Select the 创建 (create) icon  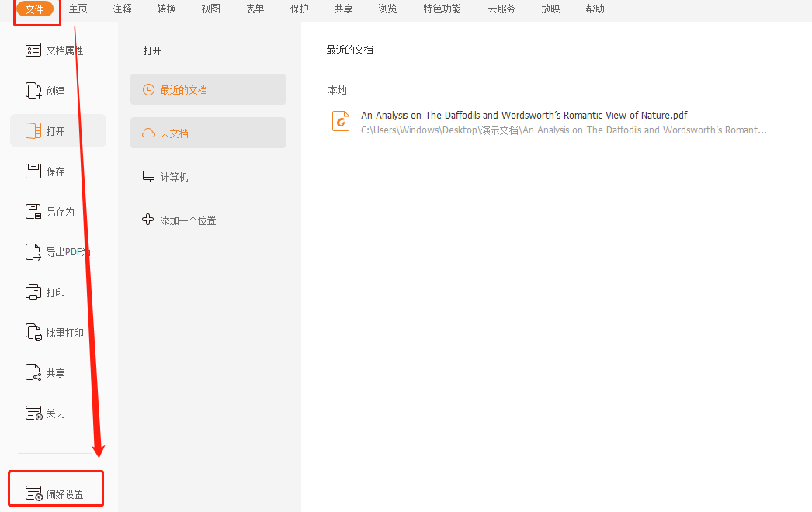point(47,90)
